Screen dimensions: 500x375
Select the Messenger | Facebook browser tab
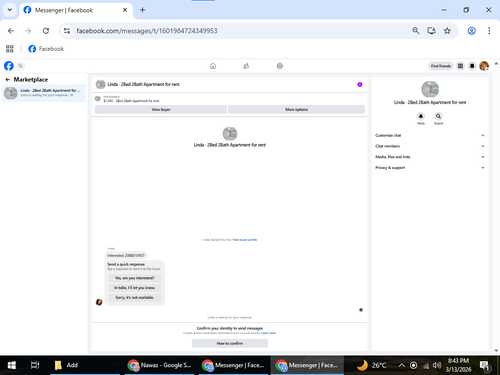coord(76,10)
